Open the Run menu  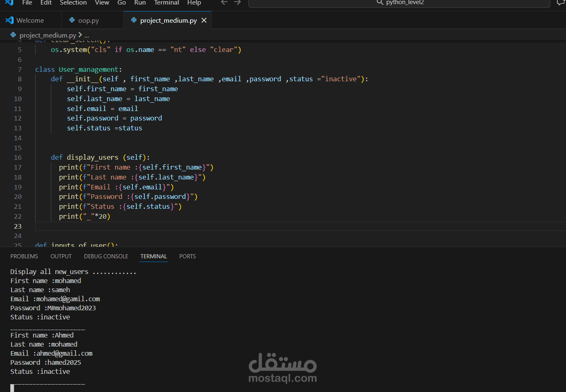click(140, 2)
